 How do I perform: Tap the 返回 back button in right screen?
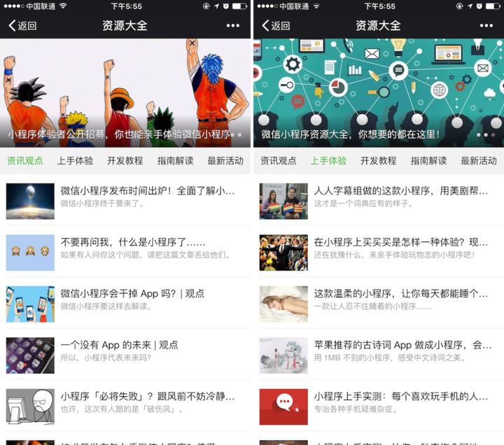[x=276, y=26]
